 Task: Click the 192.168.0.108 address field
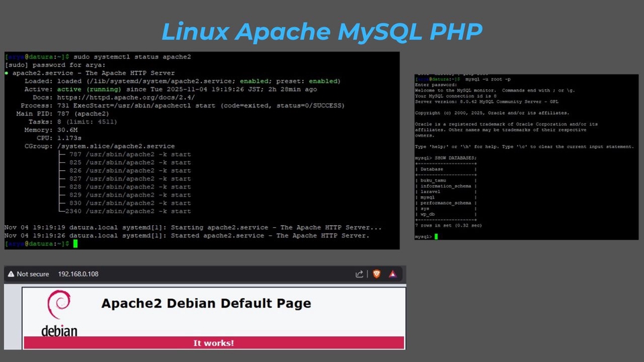tap(78, 274)
